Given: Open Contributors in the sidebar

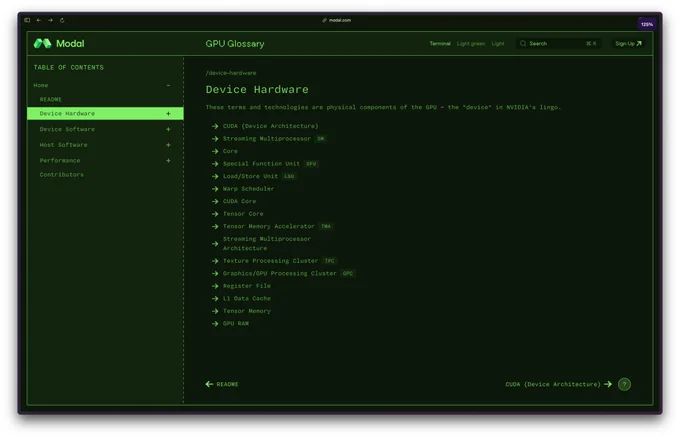Looking at the screenshot, I should (x=62, y=174).
